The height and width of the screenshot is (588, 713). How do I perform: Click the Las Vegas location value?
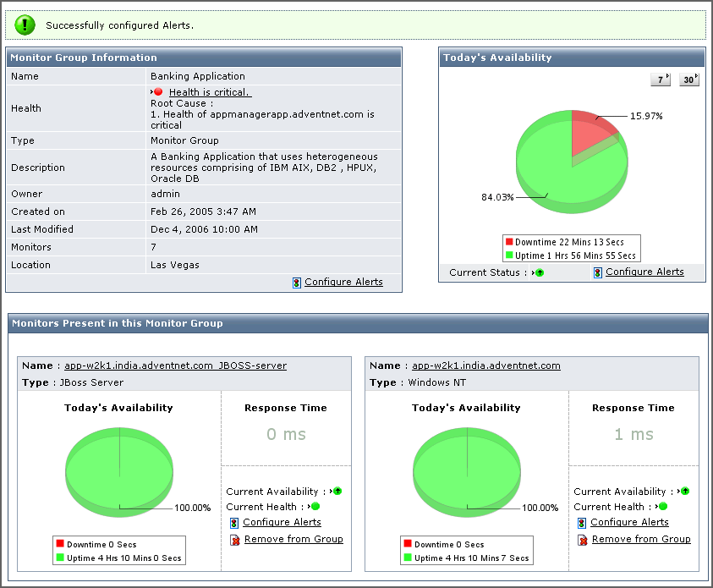point(175,265)
